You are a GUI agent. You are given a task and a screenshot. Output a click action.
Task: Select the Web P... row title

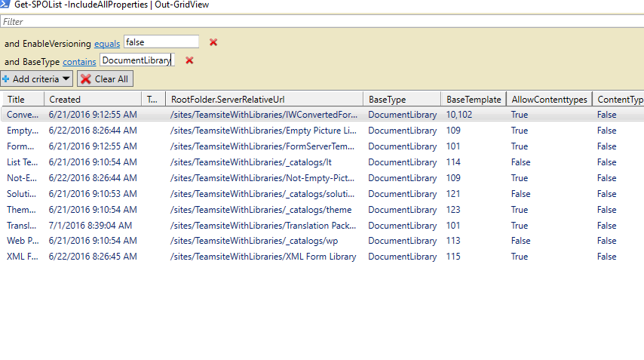click(23, 241)
